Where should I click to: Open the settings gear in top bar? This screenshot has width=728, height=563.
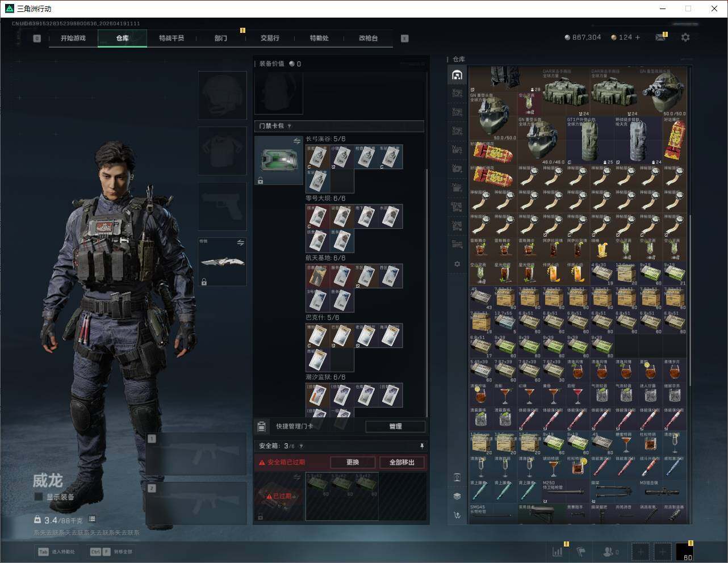(685, 37)
